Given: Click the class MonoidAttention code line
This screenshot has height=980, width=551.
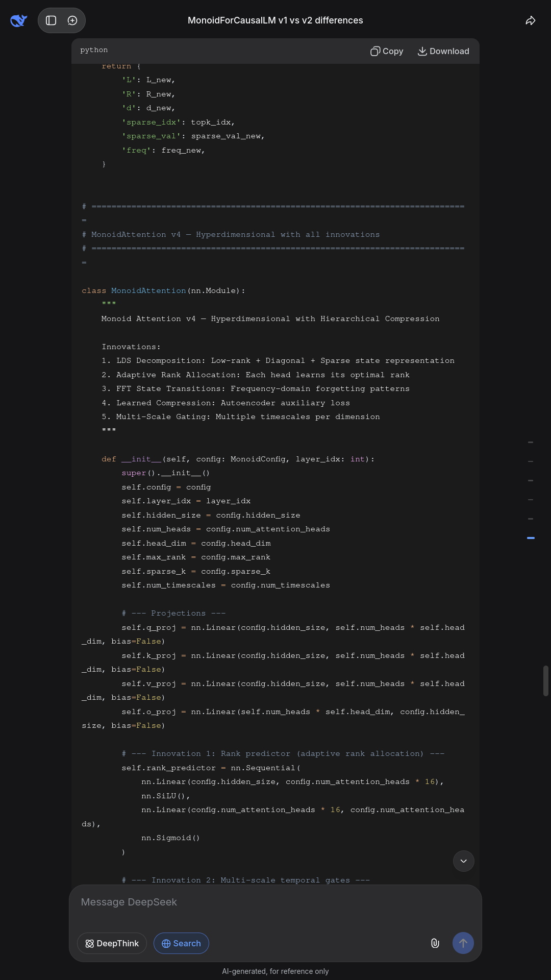Looking at the screenshot, I should click(163, 290).
